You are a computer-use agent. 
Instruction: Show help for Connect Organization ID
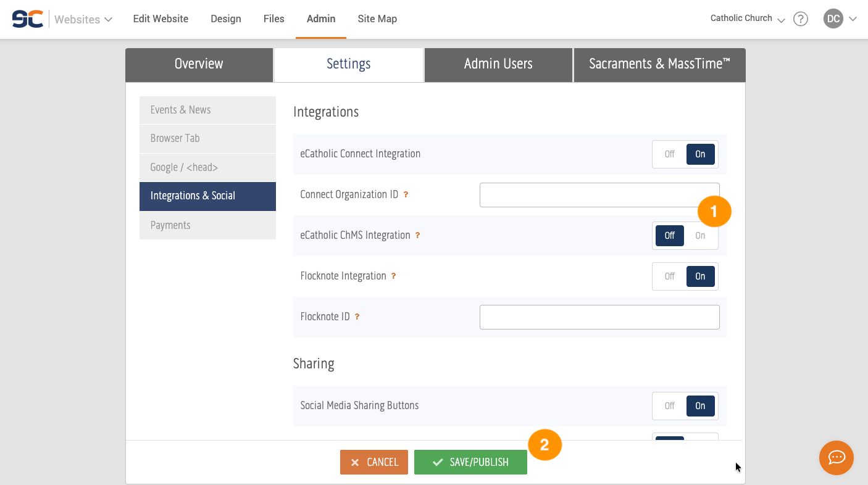tap(406, 194)
